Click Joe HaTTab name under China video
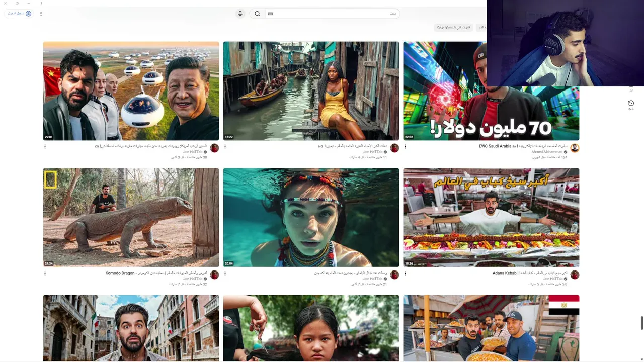 [193, 152]
